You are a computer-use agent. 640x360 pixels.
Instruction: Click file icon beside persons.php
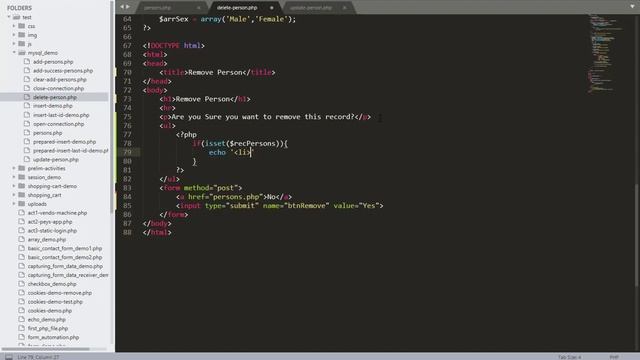click(27, 133)
